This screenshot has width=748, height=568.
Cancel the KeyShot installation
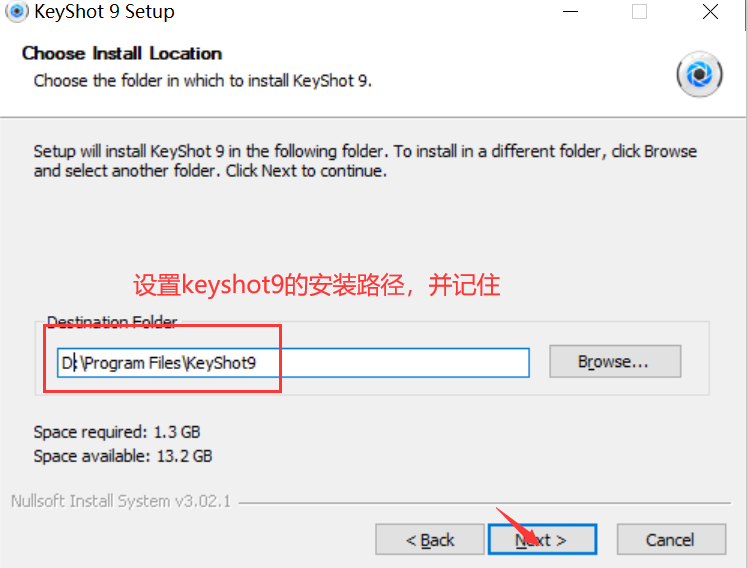(x=671, y=539)
